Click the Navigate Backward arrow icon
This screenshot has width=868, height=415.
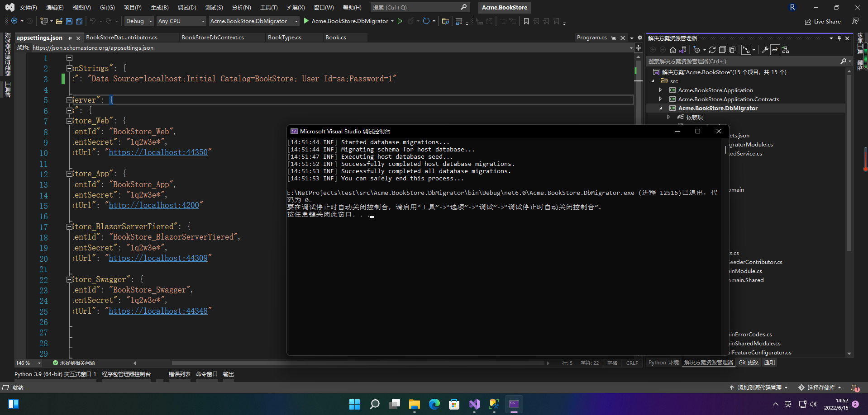(x=14, y=21)
